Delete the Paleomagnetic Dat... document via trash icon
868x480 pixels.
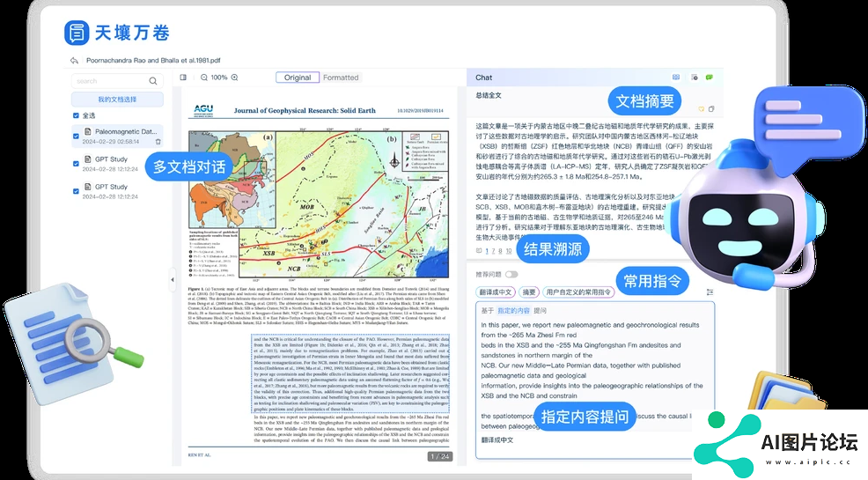[158, 142]
